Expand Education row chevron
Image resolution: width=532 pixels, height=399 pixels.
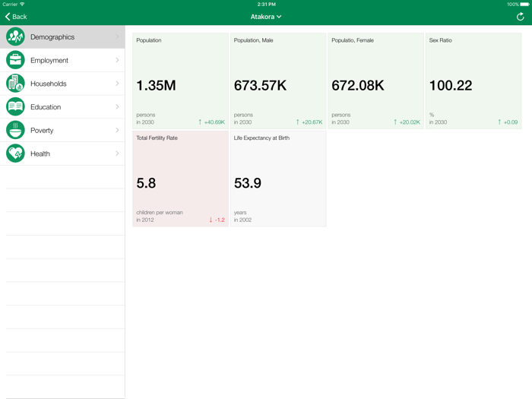pyautogui.click(x=117, y=107)
